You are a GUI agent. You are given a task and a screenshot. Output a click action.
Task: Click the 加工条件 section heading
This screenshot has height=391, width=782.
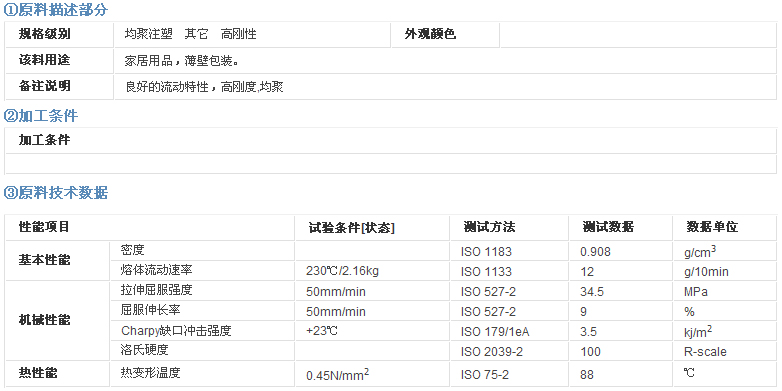click(x=41, y=116)
